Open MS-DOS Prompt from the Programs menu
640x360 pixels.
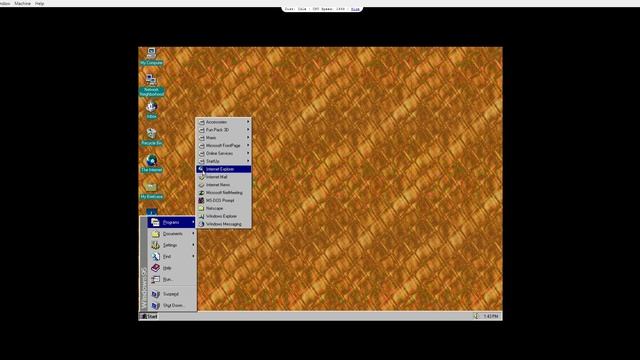pos(223,200)
